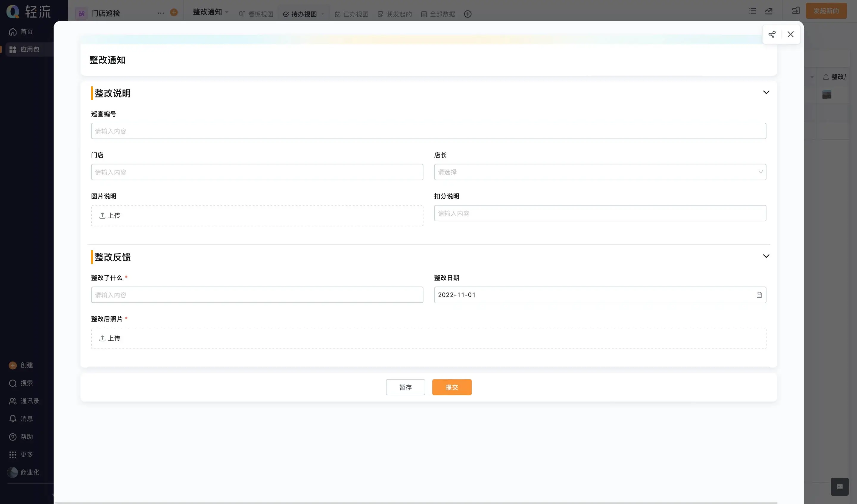Open 消息 notifications in the sidebar

pos(13,419)
